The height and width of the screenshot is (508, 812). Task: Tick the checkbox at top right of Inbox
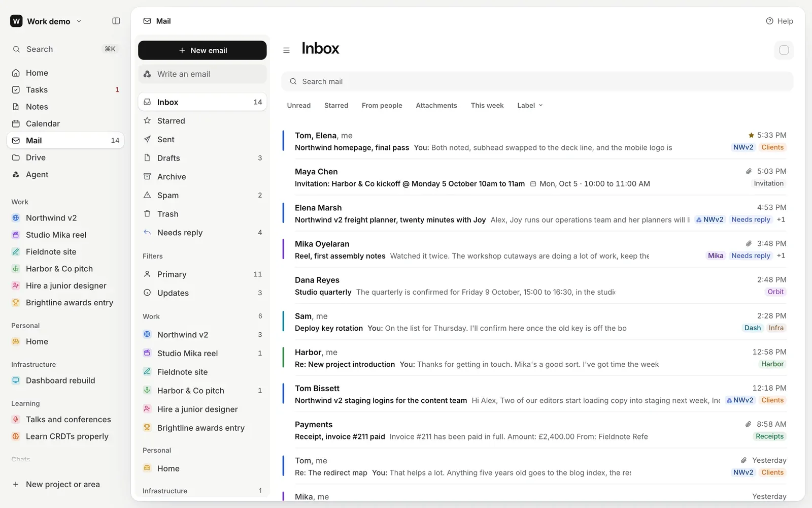point(784,50)
